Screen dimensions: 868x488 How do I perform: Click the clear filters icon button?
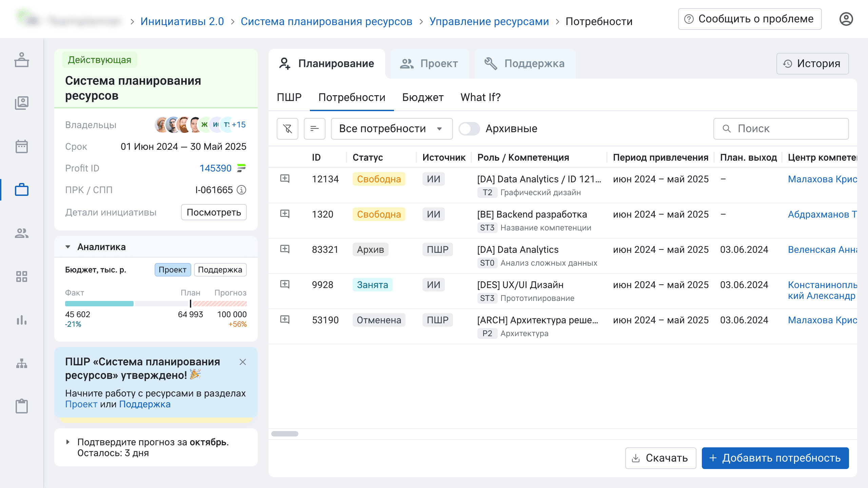coord(287,129)
